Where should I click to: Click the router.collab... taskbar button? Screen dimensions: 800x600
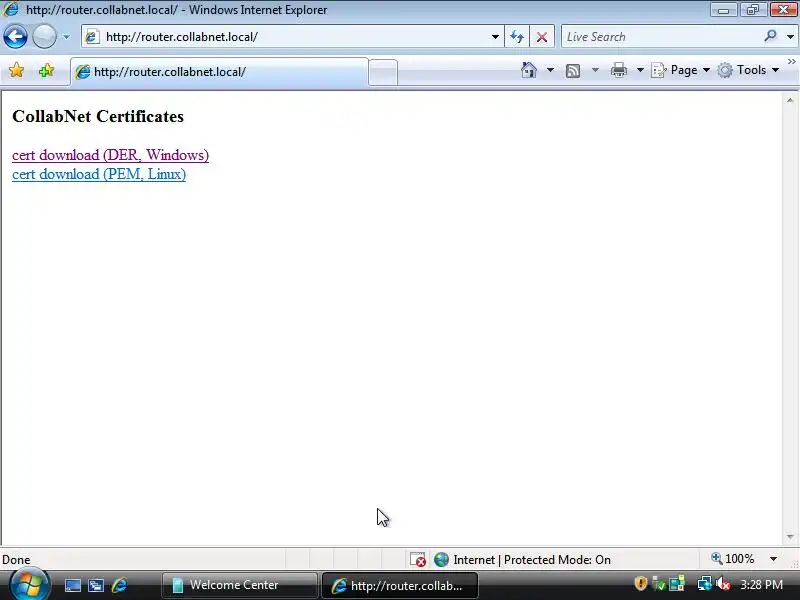[399, 585]
